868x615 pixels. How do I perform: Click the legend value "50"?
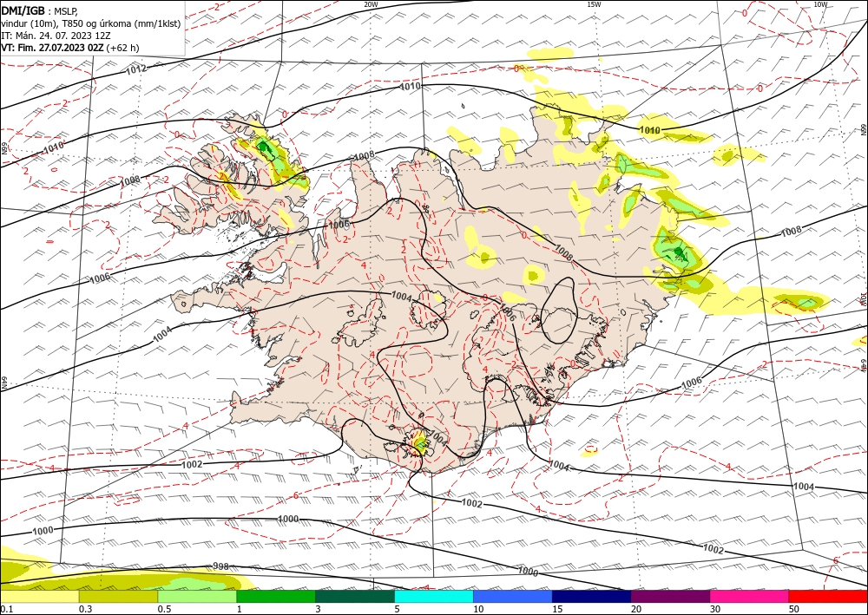coord(794,609)
